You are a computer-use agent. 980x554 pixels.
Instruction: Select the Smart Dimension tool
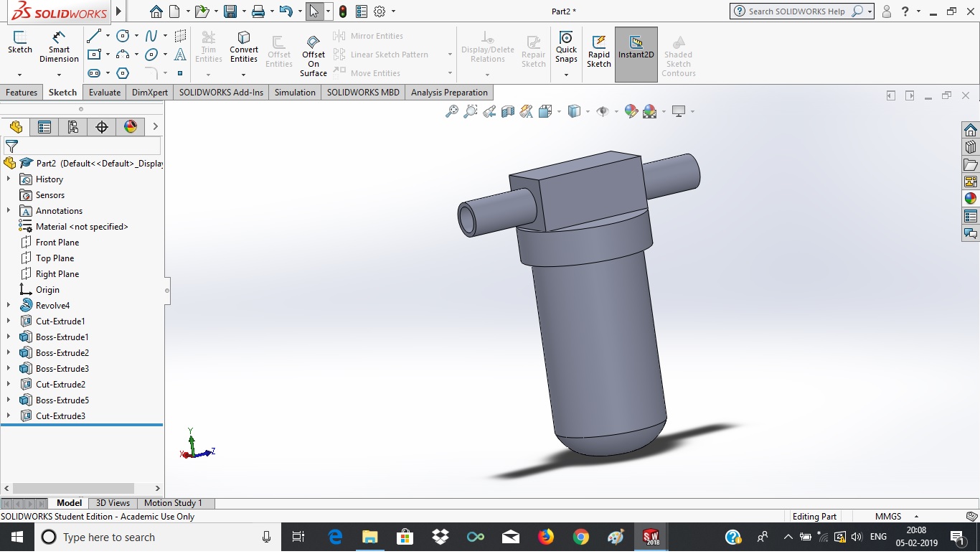[x=59, y=46]
